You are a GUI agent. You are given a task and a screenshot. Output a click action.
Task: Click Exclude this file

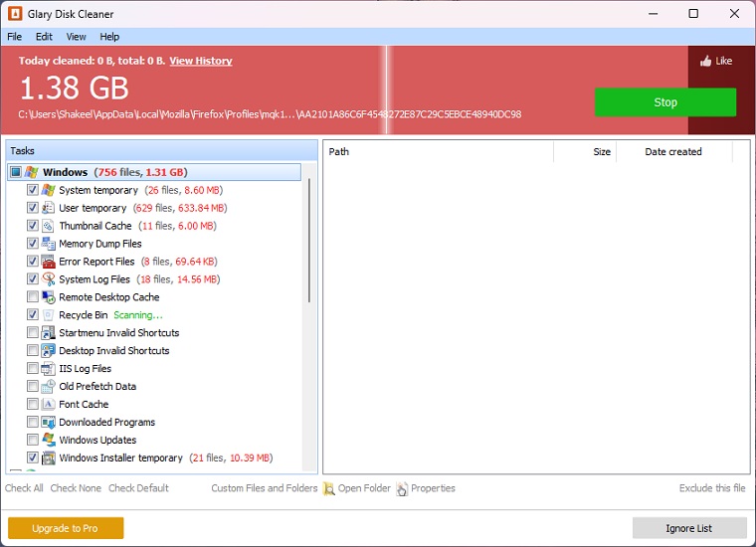[x=712, y=488]
